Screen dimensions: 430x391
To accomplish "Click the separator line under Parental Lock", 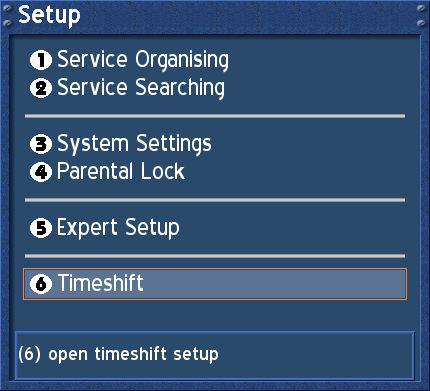I will tap(215, 200).
